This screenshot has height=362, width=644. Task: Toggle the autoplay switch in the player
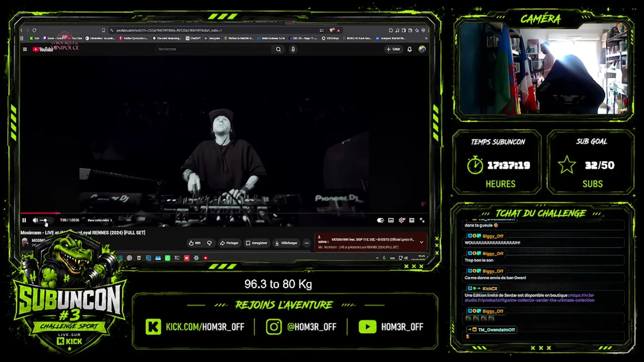[x=380, y=220]
